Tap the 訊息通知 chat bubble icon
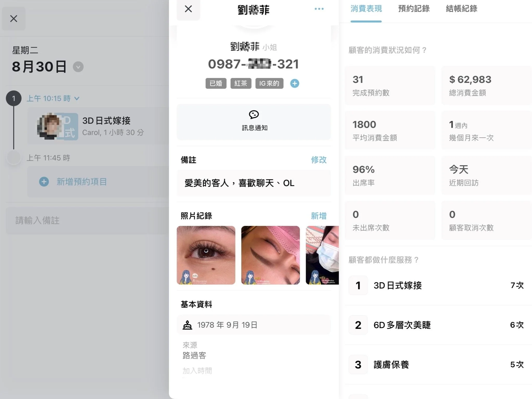 254,115
